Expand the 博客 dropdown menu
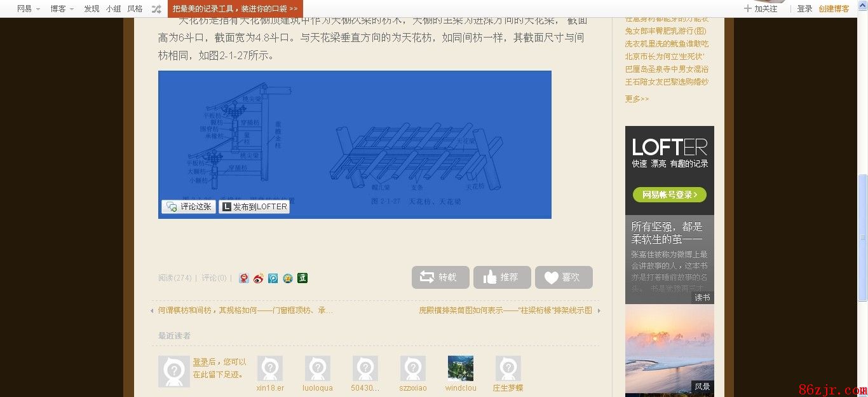The image size is (868, 397). coord(62,9)
